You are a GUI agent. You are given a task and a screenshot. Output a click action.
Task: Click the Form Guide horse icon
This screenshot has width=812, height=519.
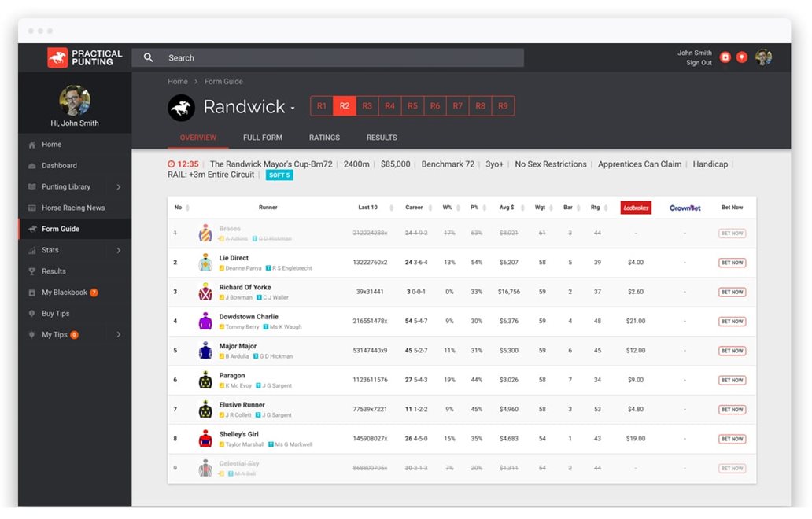pos(32,229)
